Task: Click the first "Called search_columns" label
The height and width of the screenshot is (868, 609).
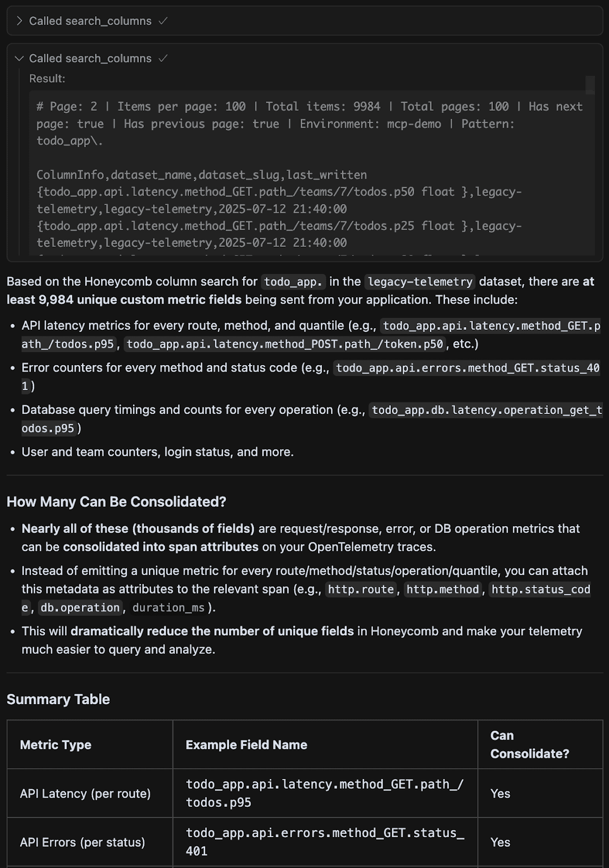Action: [90, 21]
